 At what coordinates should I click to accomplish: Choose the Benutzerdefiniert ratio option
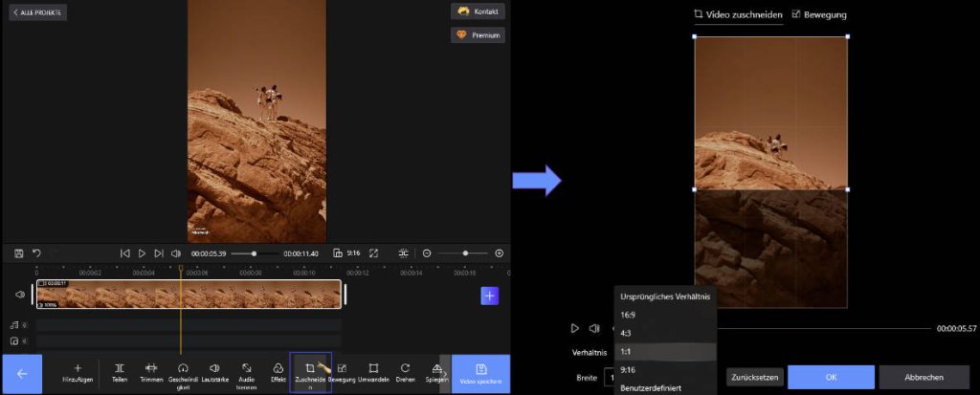pos(665,388)
